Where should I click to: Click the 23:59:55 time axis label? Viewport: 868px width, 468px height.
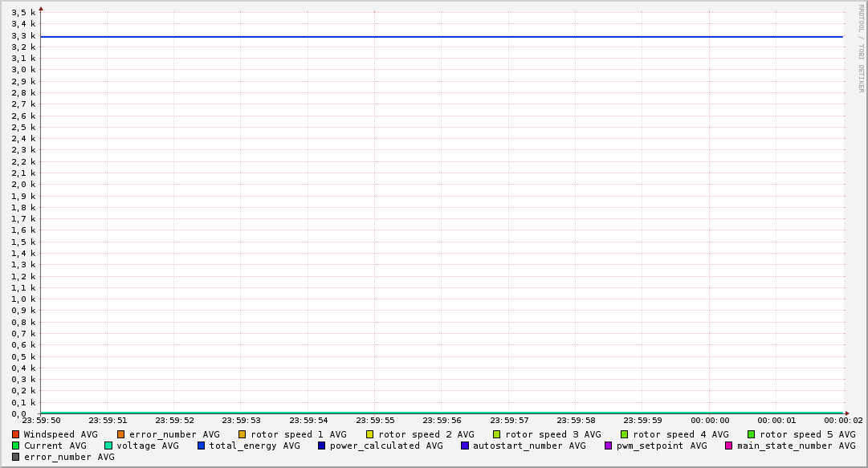[375, 420]
